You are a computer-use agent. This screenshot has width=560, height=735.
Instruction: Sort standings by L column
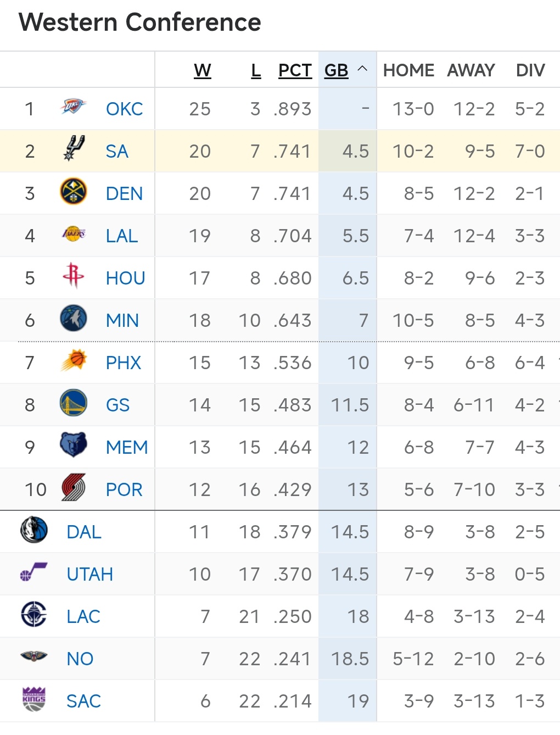point(256,70)
